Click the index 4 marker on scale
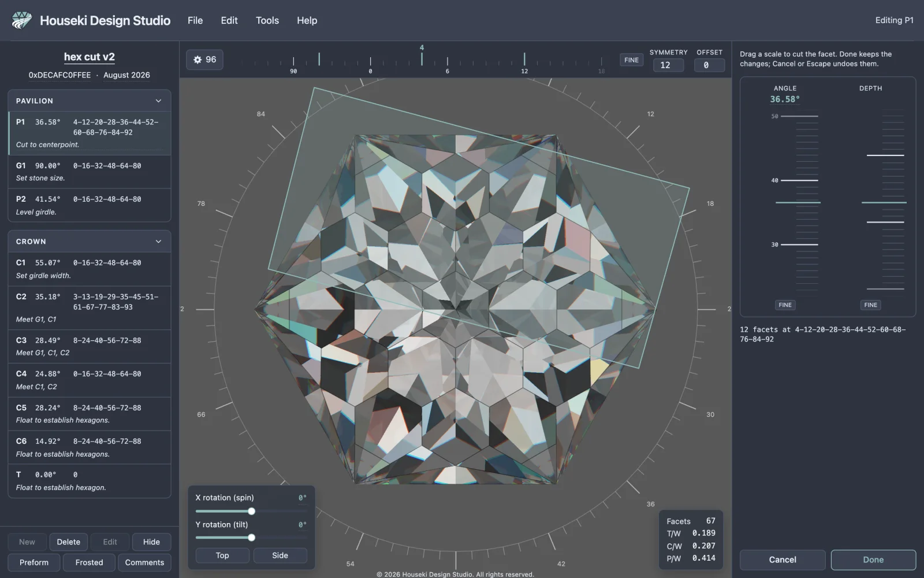 [422, 56]
